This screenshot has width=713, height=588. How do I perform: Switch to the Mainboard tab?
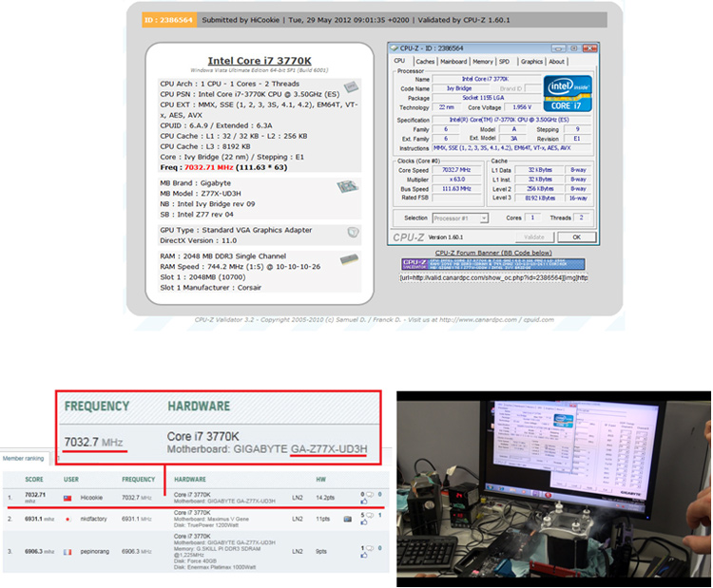coord(453,62)
